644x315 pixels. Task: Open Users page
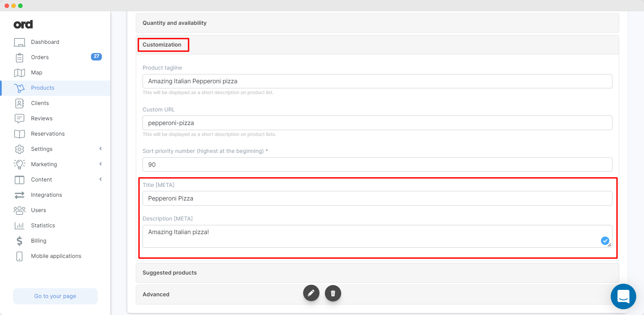click(56, 210)
